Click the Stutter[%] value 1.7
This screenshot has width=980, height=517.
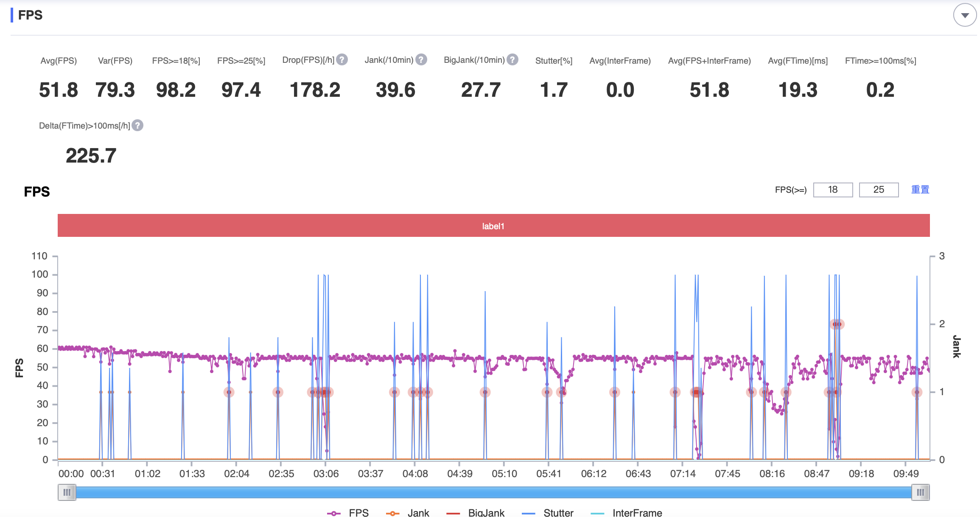(x=554, y=90)
